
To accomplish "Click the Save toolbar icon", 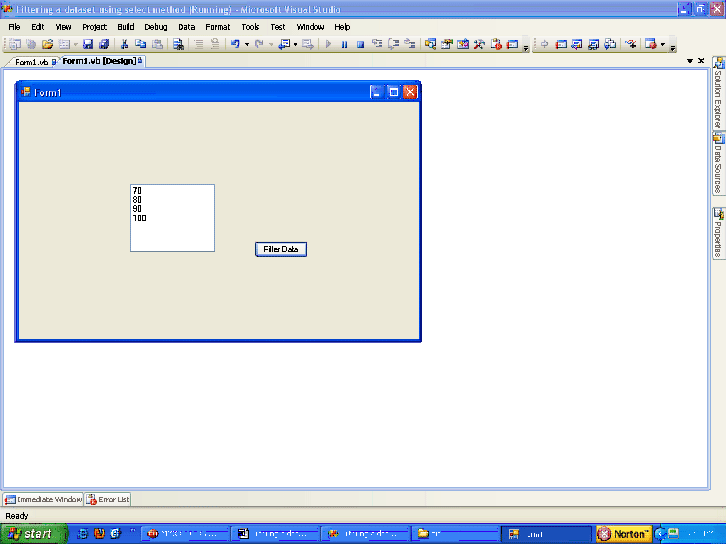I will tap(88, 44).
